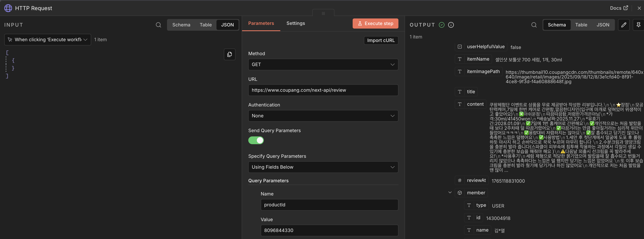Open the input node selector dropdown
The width and height of the screenshot is (644, 239).
tap(48, 40)
